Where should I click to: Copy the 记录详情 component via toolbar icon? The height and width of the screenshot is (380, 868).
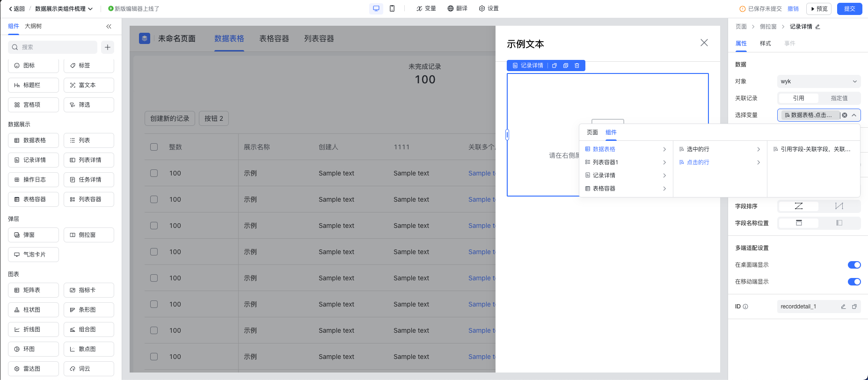pos(554,66)
